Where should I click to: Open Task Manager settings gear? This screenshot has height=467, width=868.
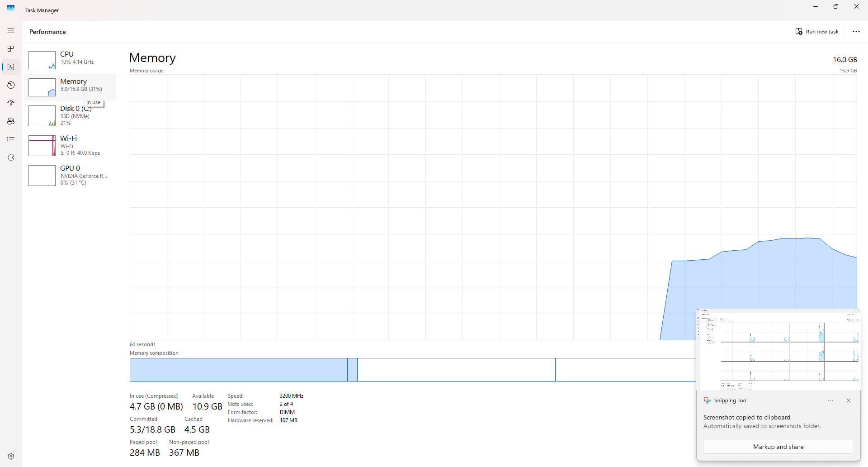tap(11, 456)
